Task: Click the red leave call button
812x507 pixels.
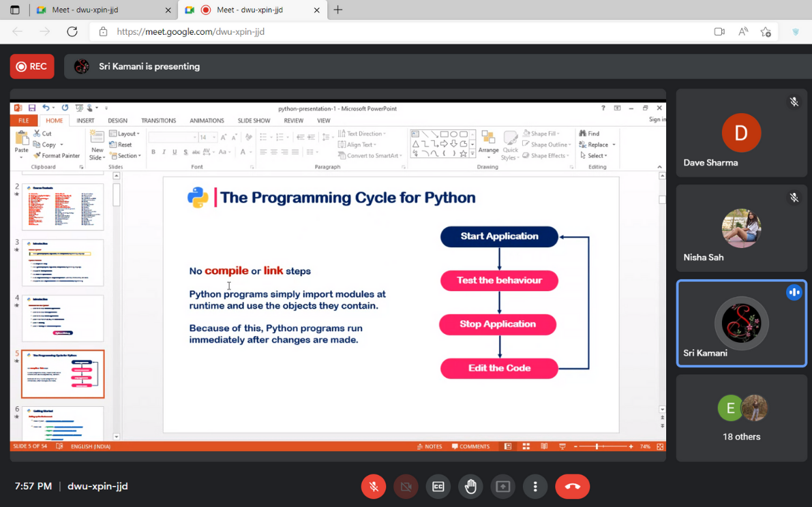Action: pyautogui.click(x=572, y=487)
